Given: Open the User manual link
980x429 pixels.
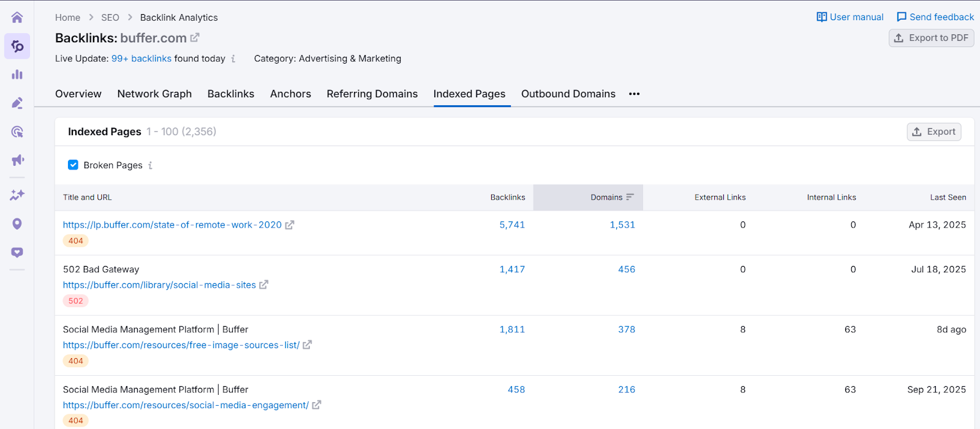Looking at the screenshot, I should (x=850, y=17).
